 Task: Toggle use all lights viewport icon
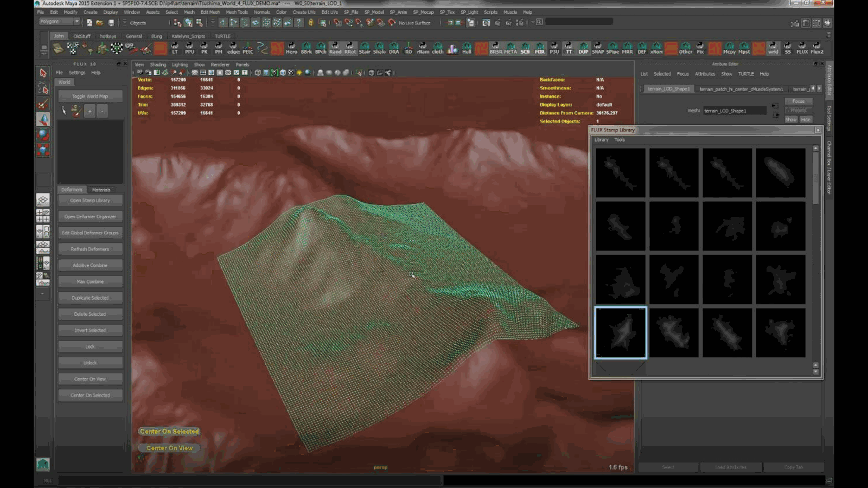299,73
